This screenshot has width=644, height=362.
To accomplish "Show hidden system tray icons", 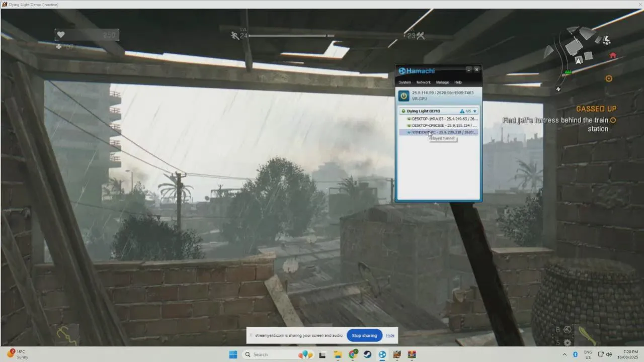I will (x=564, y=354).
